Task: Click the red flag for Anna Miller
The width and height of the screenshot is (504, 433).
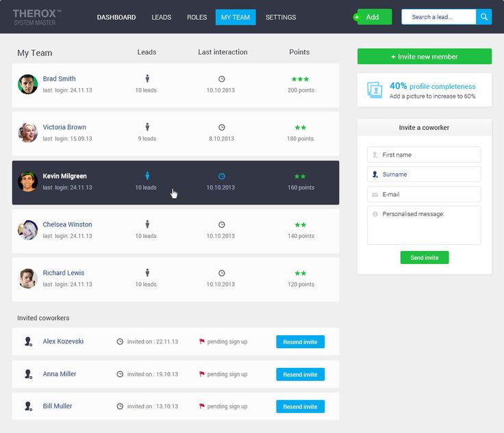Action: pyautogui.click(x=201, y=374)
